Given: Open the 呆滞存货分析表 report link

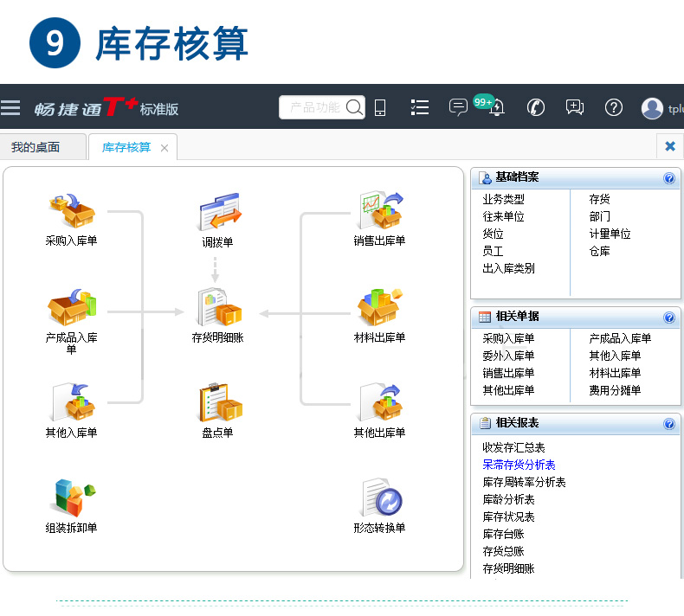Looking at the screenshot, I should pos(519,465).
